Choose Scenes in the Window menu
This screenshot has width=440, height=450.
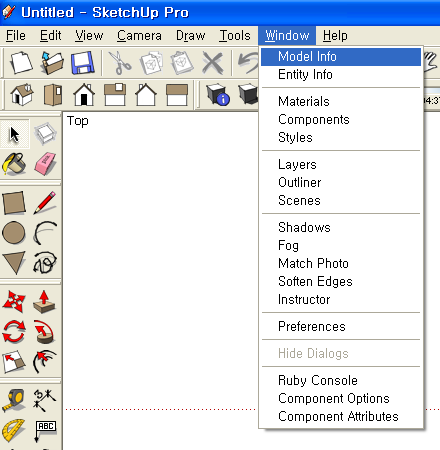coord(341,201)
